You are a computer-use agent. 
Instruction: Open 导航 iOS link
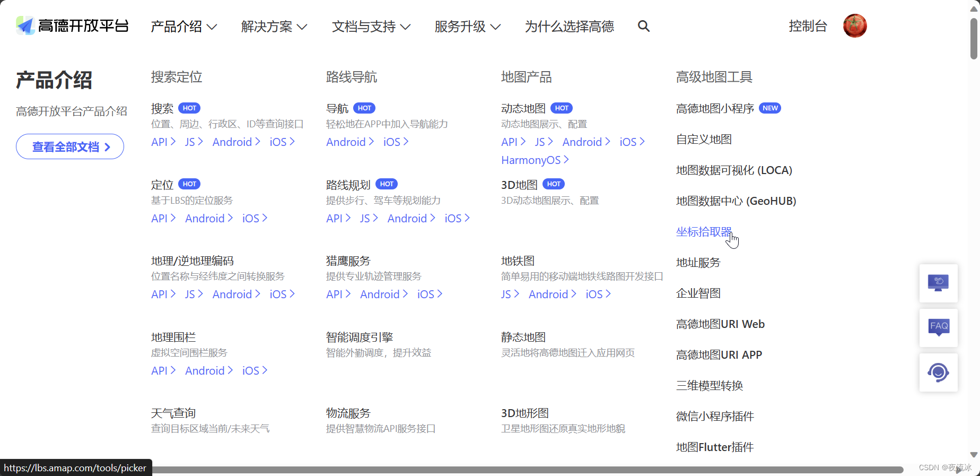tap(396, 142)
